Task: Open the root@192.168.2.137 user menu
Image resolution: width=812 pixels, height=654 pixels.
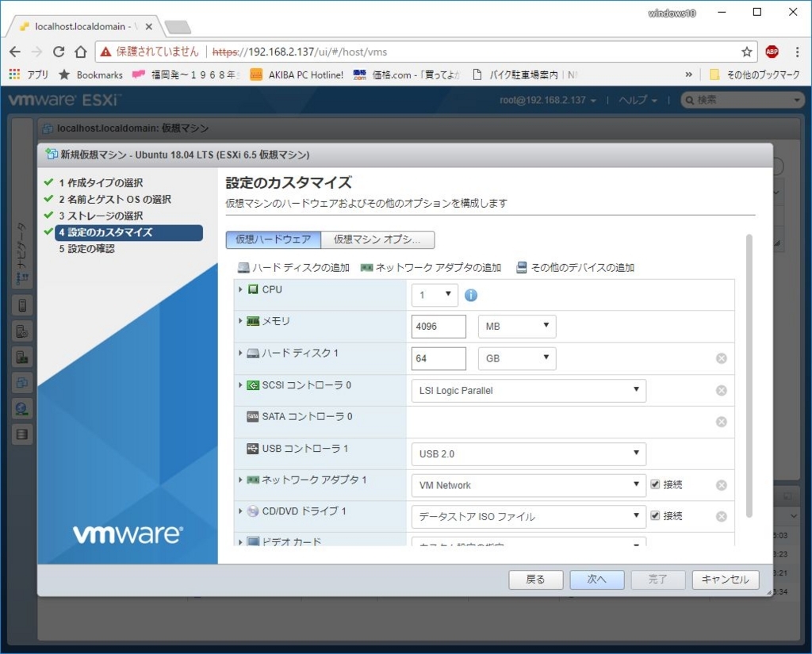Action: (x=547, y=100)
